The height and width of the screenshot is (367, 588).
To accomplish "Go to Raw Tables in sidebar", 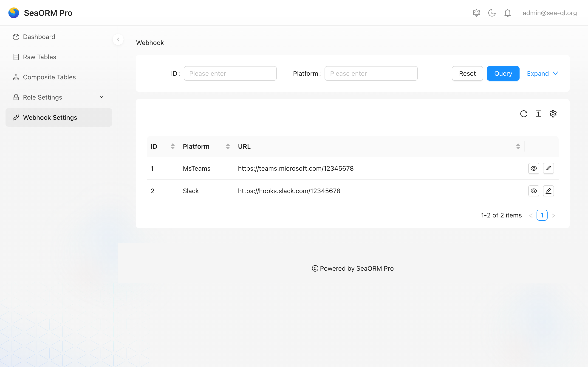I will [x=40, y=57].
